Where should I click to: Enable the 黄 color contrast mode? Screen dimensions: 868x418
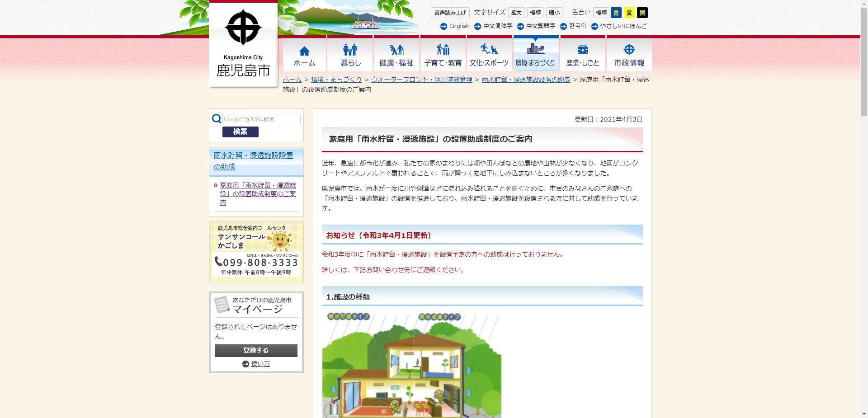[628, 13]
